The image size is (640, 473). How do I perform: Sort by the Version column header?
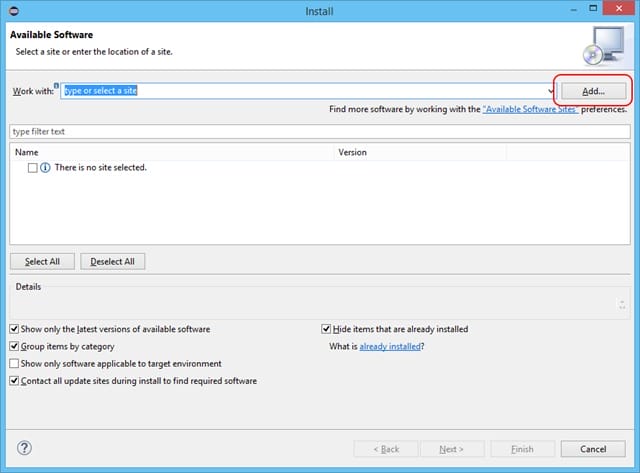pyautogui.click(x=420, y=152)
